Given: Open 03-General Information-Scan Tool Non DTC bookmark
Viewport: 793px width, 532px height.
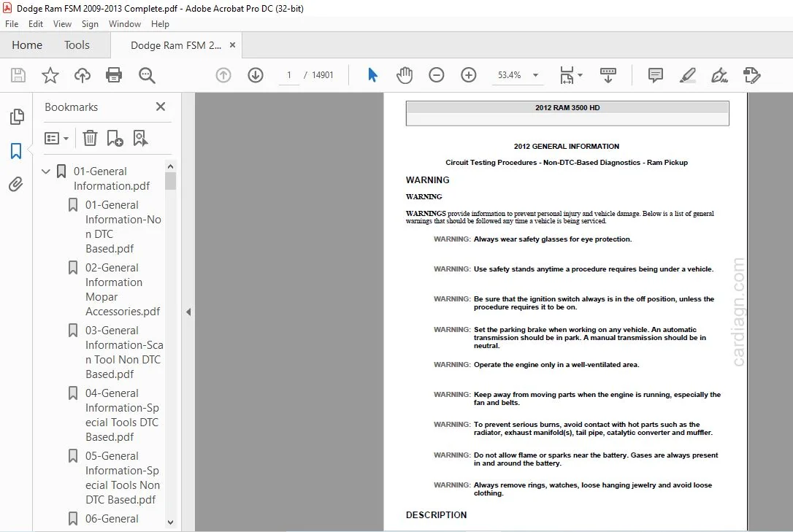Looking at the screenshot, I should click(x=124, y=352).
